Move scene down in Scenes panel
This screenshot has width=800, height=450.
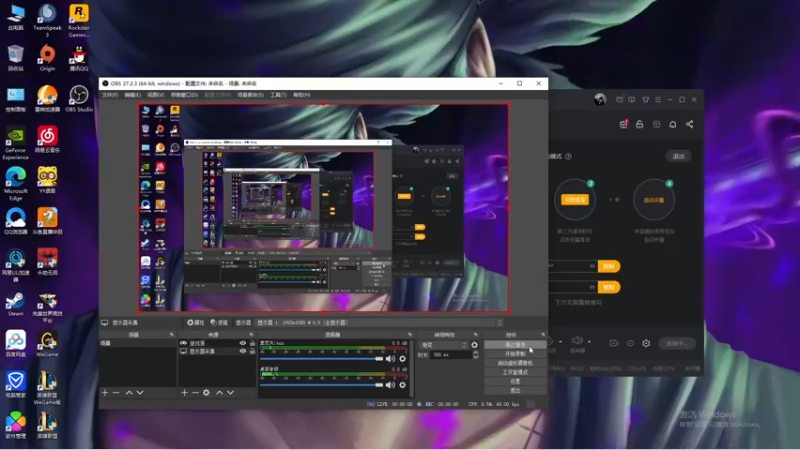[x=140, y=392]
